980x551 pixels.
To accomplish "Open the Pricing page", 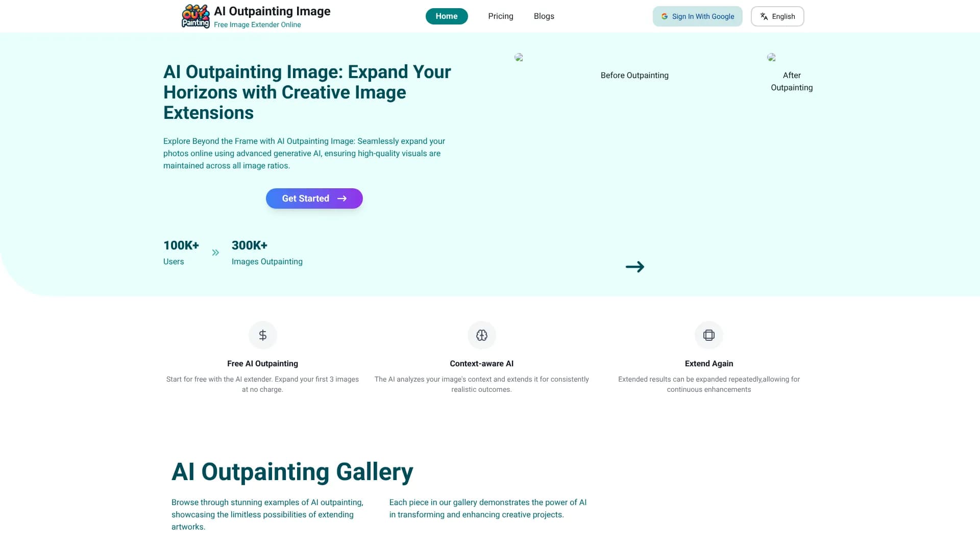I will point(500,16).
